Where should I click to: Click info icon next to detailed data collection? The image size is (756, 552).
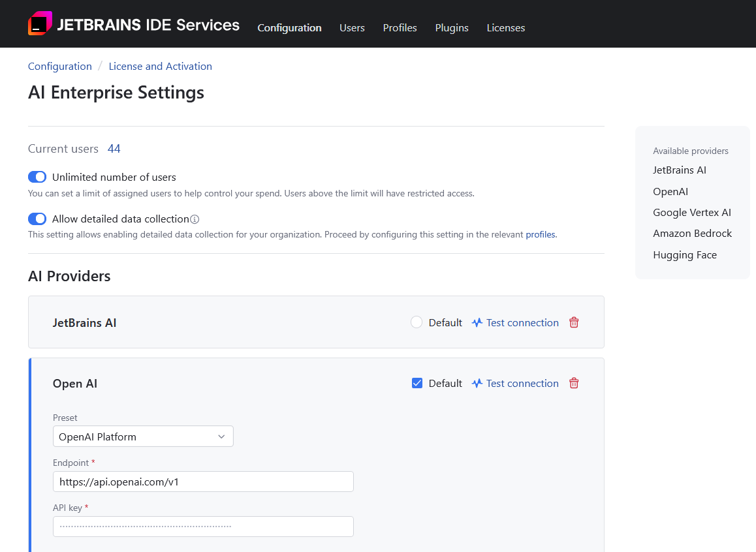click(195, 219)
